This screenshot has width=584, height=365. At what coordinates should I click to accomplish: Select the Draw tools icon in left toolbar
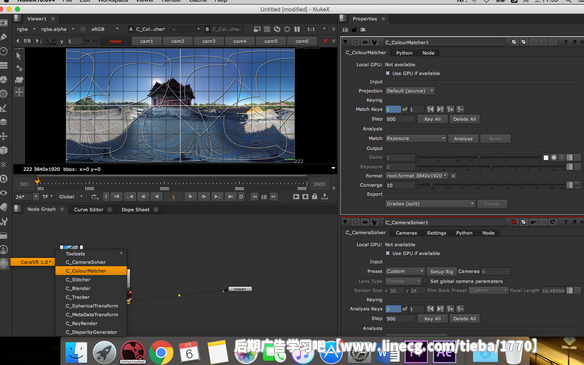(x=4, y=37)
